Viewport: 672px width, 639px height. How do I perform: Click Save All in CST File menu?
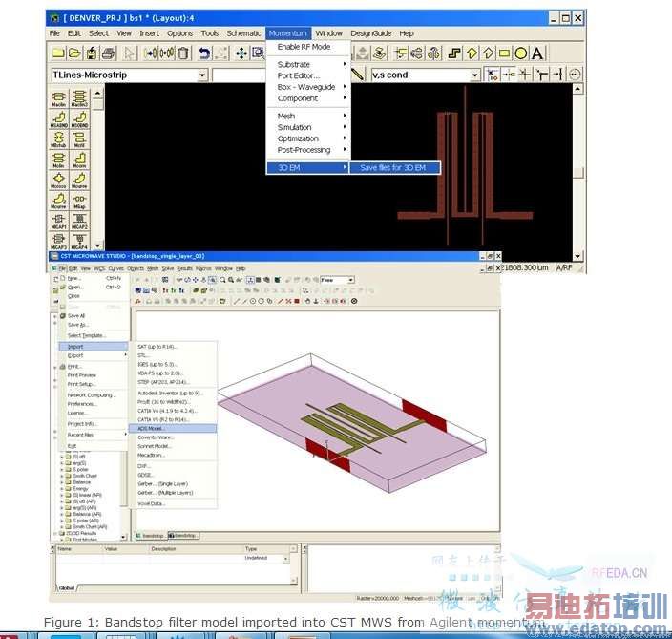coord(76,315)
